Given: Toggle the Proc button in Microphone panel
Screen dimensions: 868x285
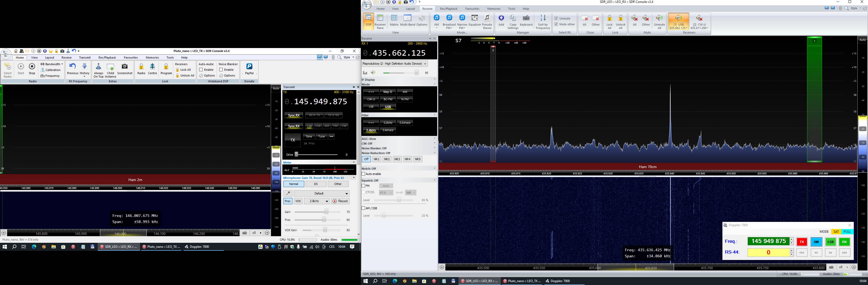Looking at the screenshot, I should [x=287, y=201].
